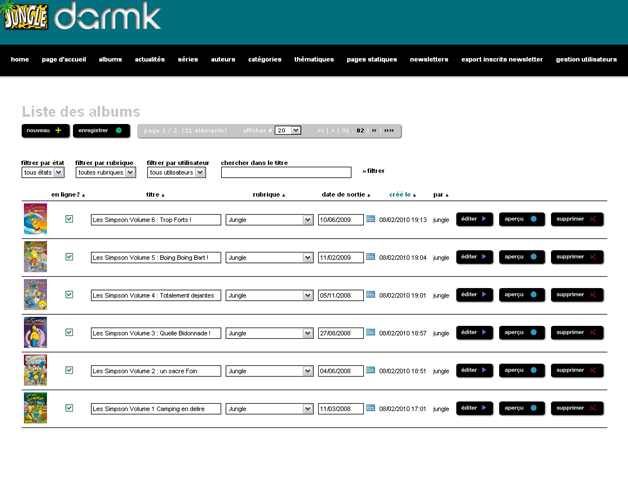Sort albums by 'créé le' column

coord(403,195)
